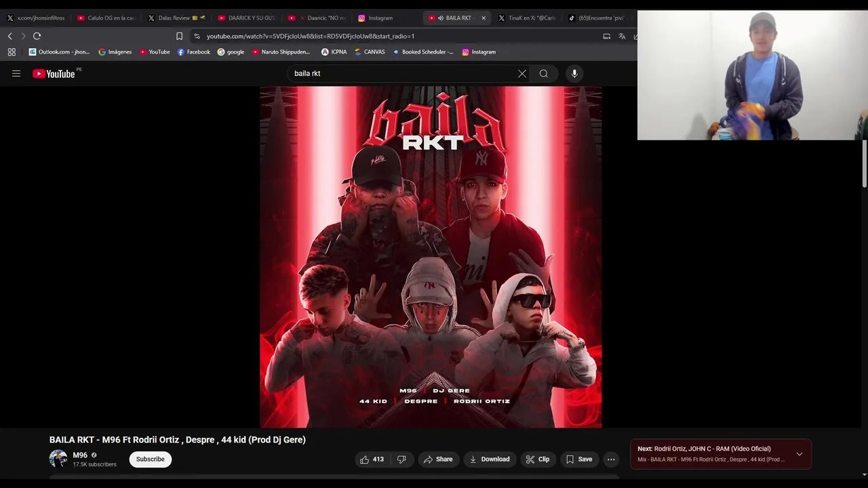Share the BAILA RKT video
Viewport: 868px width, 488px height.
pos(438,460)
